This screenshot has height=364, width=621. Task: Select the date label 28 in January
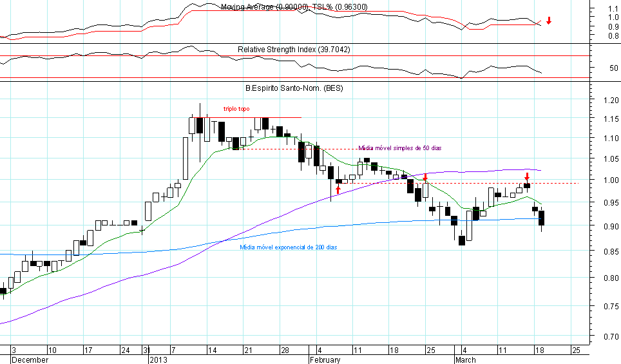285,350
